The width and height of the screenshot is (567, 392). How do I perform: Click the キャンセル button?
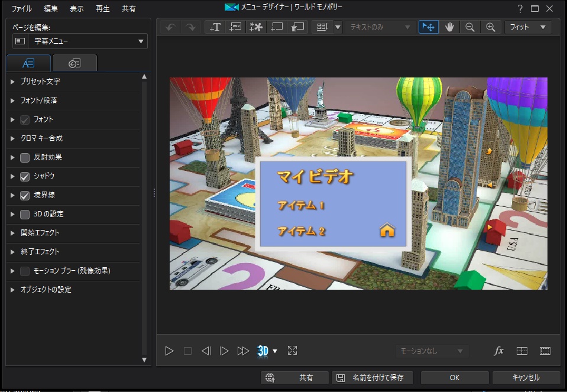coord(526,378)
